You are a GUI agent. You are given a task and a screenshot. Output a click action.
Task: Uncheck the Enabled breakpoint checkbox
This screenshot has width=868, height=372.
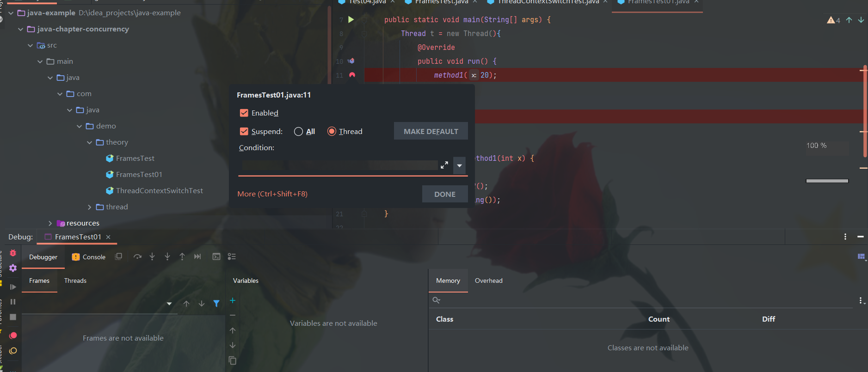tap(244, 113)
